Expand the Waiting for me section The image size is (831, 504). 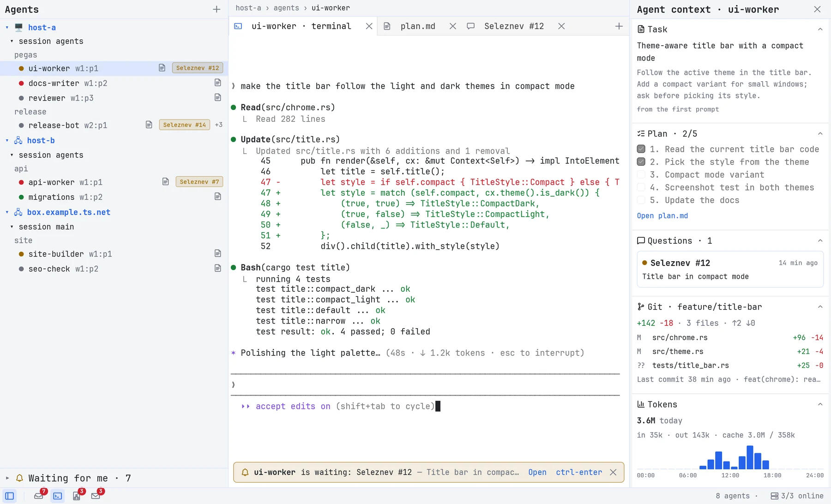(7, 478)
